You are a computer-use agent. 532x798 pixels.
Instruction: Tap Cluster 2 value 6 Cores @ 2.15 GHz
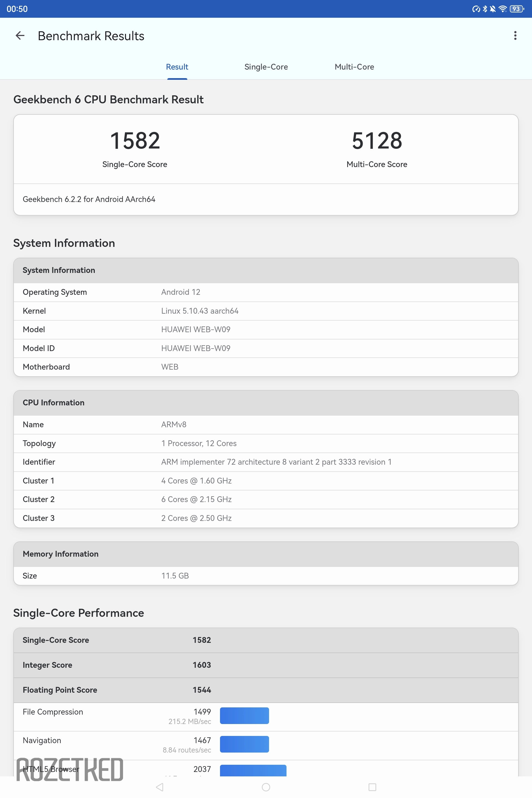point(196,499)
